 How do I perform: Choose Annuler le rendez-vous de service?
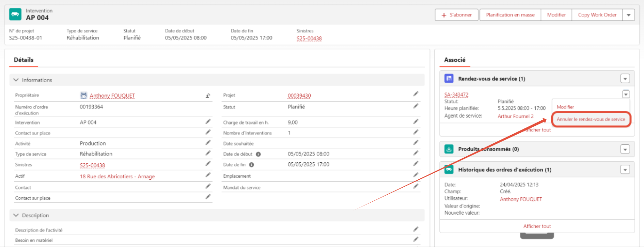point(591,119)
